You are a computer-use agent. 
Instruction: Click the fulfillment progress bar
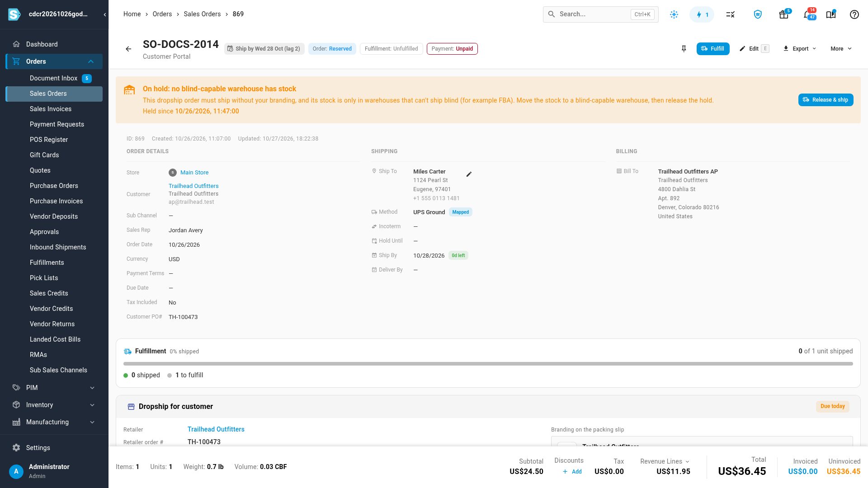[488, 364]
